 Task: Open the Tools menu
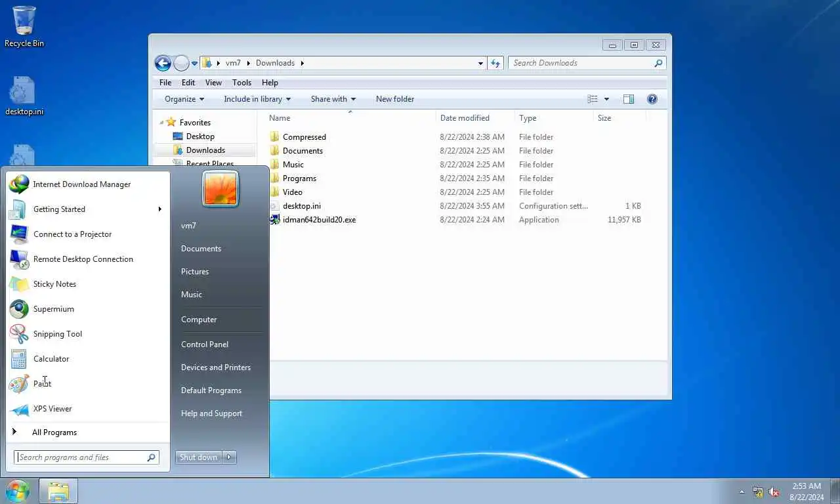(241, 83)
